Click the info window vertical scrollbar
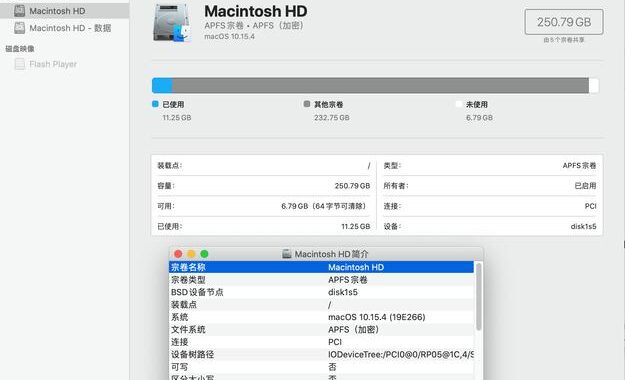 click(x=478, y=297)
